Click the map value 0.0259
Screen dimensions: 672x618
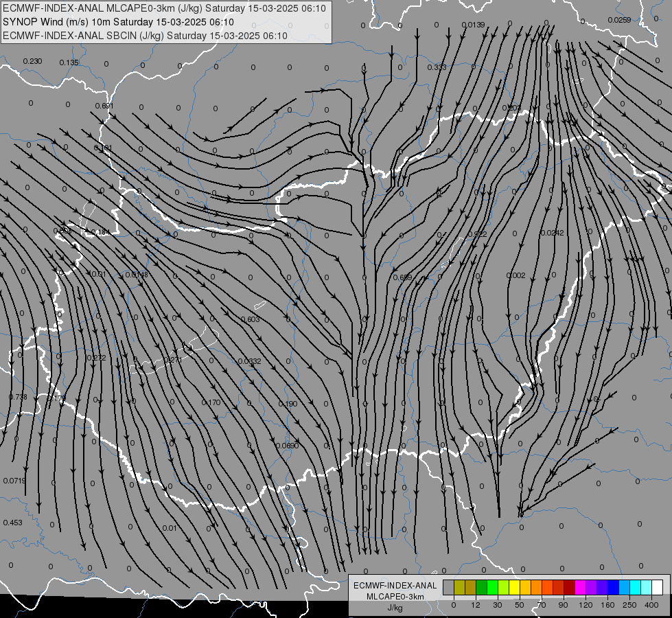tap(619, 20)
